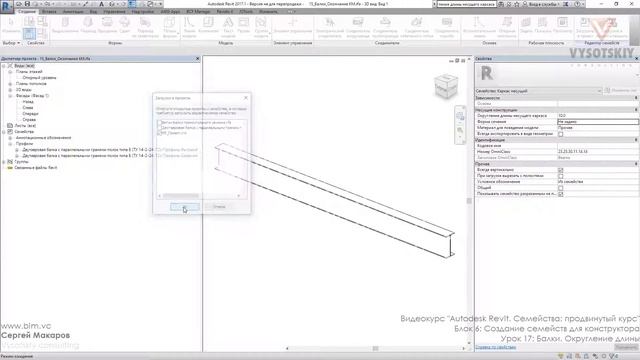
Task: Open the family type selector dropdown in Properties
Action: click(599, 91)
